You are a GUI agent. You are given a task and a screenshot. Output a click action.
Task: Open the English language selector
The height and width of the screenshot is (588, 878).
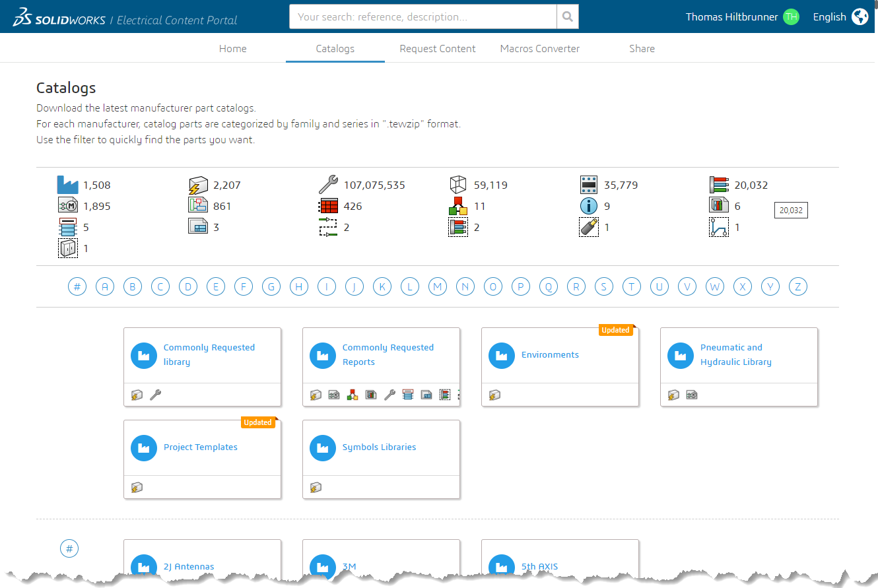[x=840, y=17]
